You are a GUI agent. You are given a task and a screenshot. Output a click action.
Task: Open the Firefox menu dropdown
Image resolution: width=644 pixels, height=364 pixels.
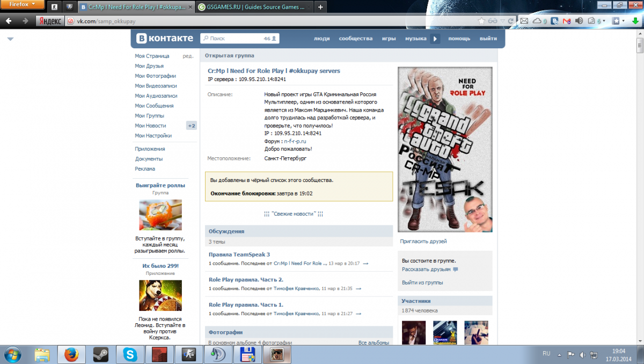(x=23, y=4)
